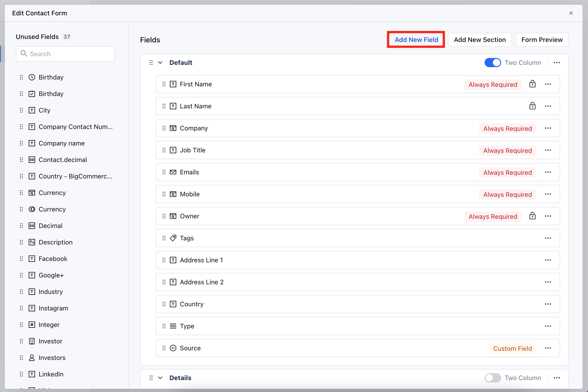Enable Two Column for the Details section
Screen dimensions: 588x392
[x=492, y=378]
